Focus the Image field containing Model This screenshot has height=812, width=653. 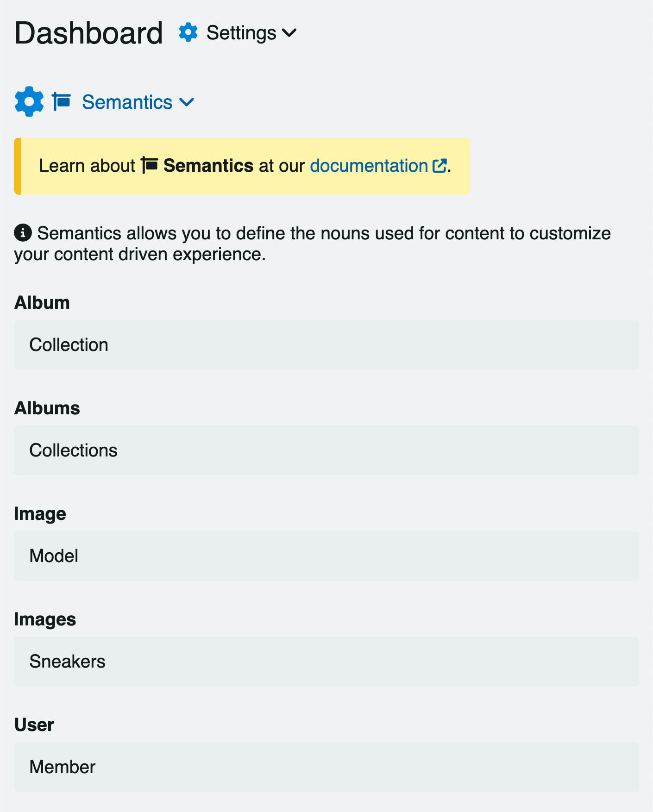[326, 556]
